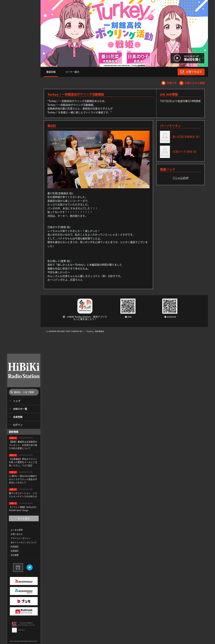The height and width of the screenshot is (644, 215).
Task: Open the episode 8 studio photo
Action: click(98, 159)
